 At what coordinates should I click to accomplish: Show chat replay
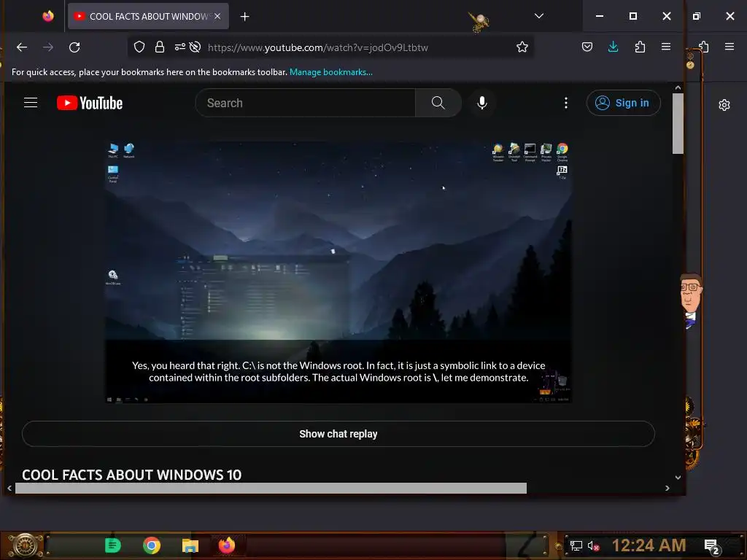[338, 434]
